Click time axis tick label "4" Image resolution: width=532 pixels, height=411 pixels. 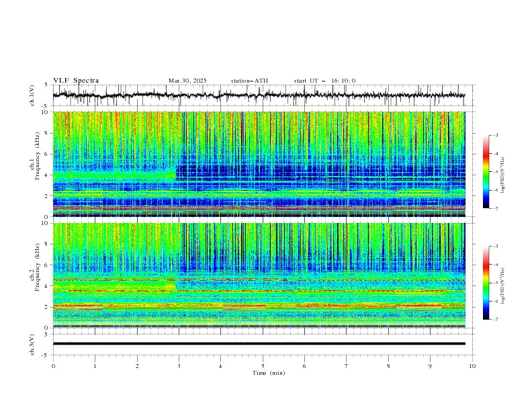221,366
